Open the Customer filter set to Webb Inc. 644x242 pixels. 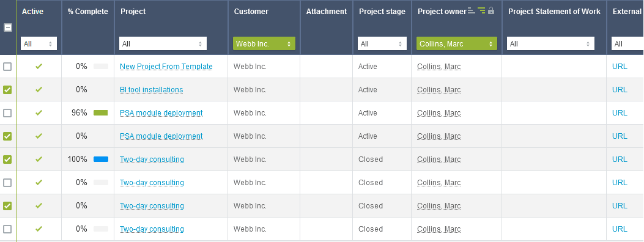pos(264,43)
